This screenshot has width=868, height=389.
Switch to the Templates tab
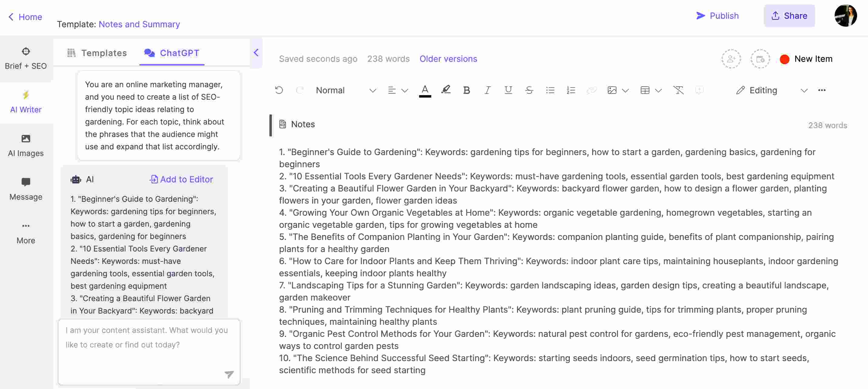point(97,54)
